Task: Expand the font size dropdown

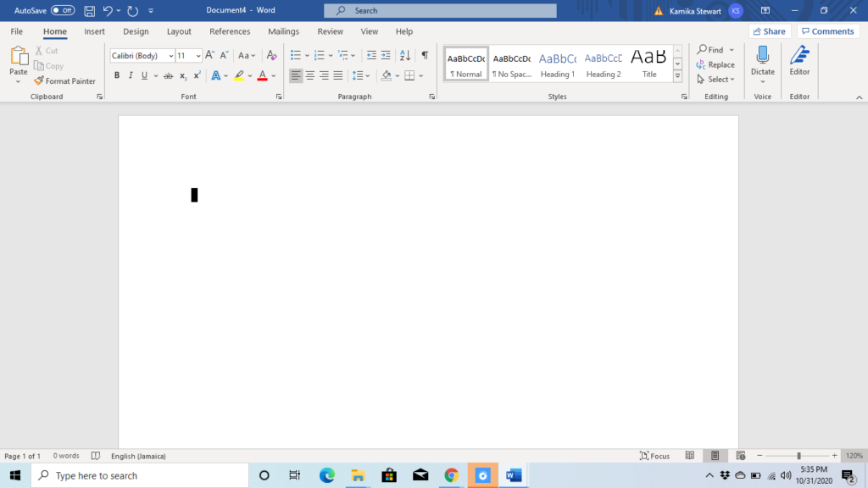Action: click(x=198, y=55)
